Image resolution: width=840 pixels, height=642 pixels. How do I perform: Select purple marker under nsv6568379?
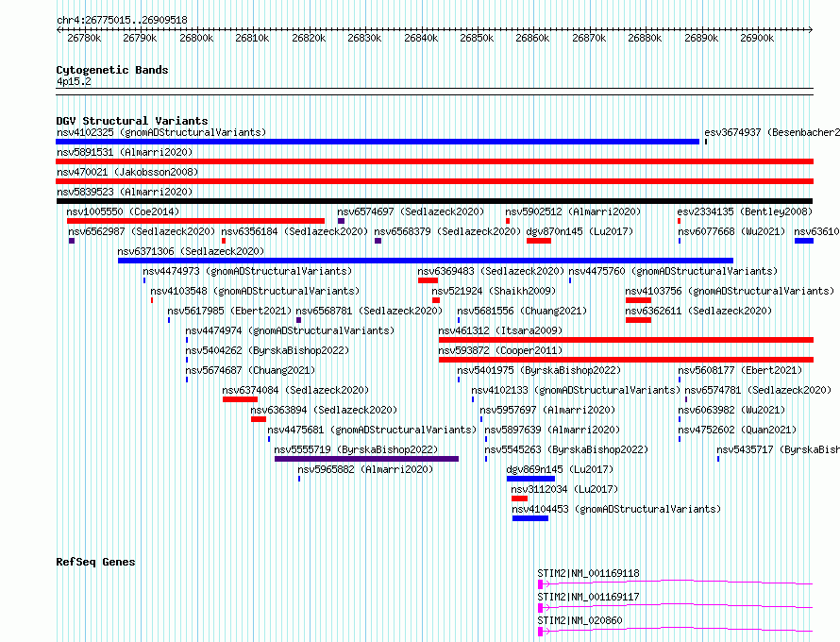point(378,241)
